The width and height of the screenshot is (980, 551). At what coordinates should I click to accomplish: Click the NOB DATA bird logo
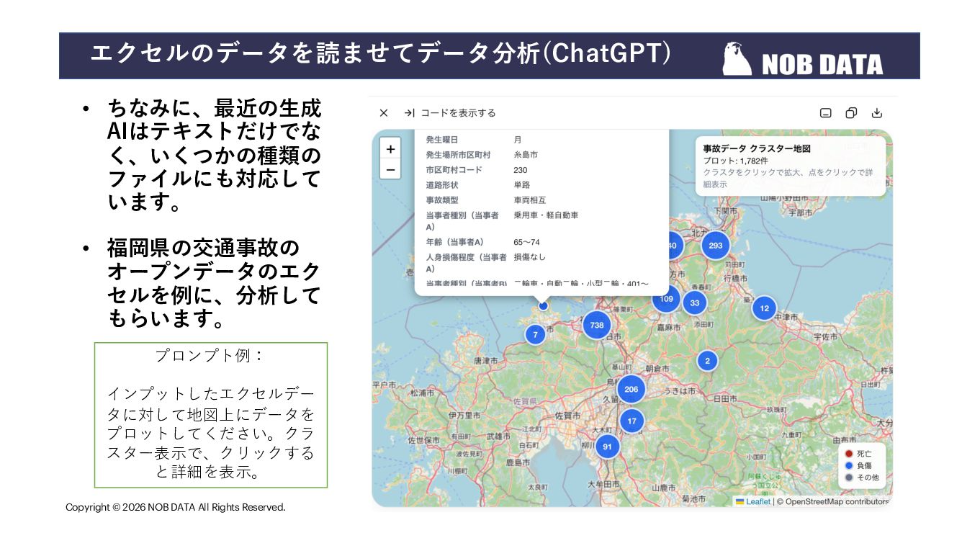[738, 59]
